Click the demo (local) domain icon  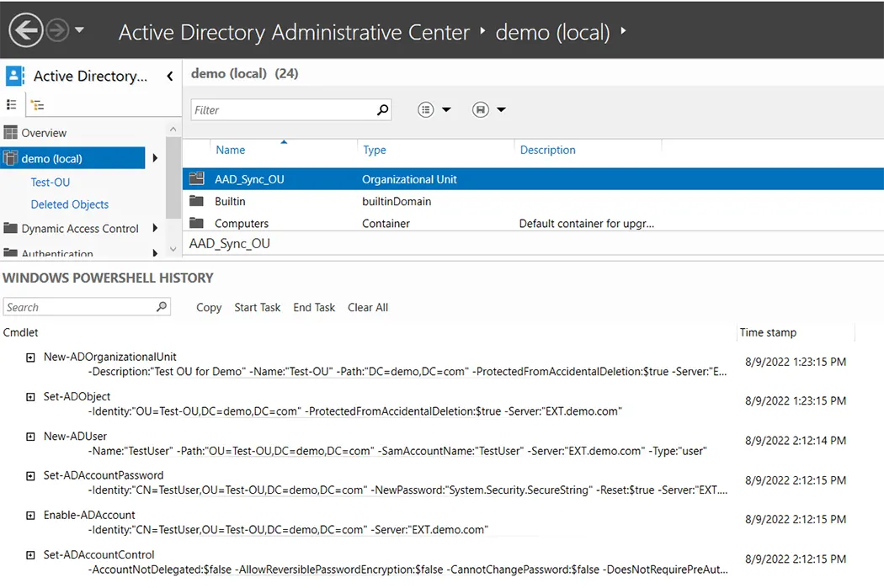pos(10,158)
